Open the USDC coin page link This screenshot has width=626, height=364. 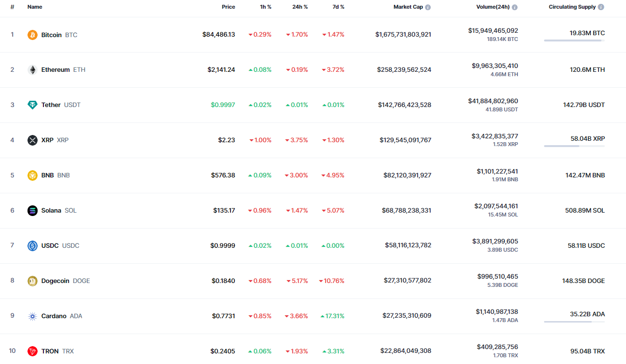pyautogui.click(x=50, y=246)
